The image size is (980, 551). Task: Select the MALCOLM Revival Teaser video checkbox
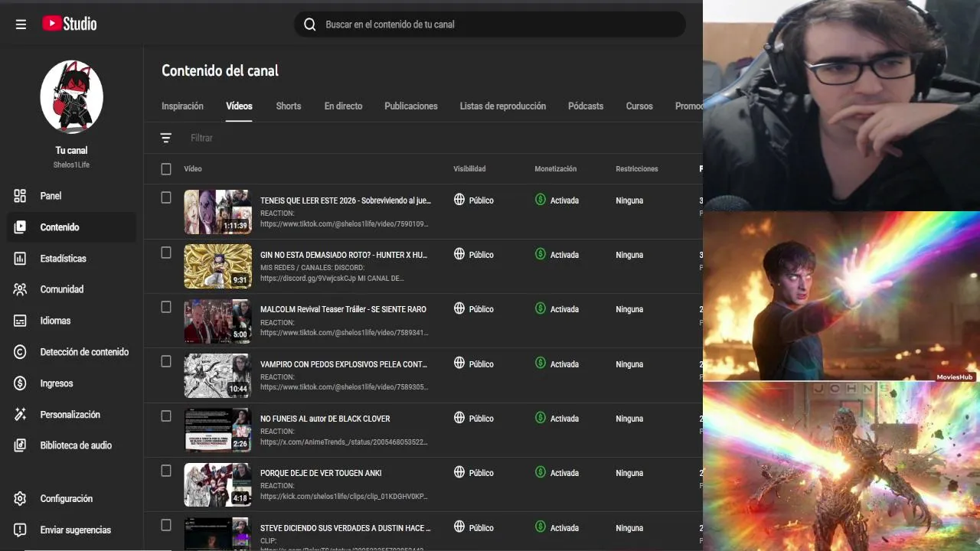click(x=166, y=307)
